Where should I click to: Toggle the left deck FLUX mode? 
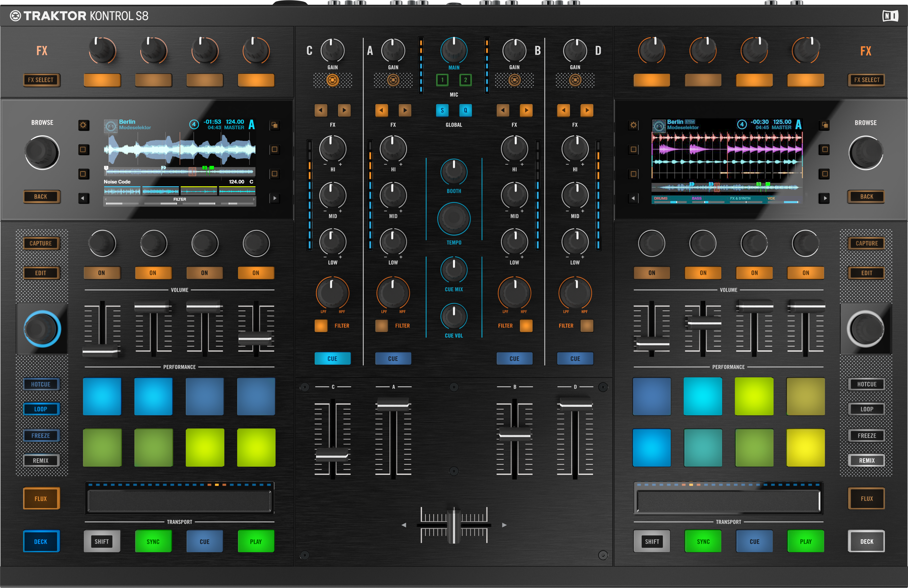pos(41,498)
